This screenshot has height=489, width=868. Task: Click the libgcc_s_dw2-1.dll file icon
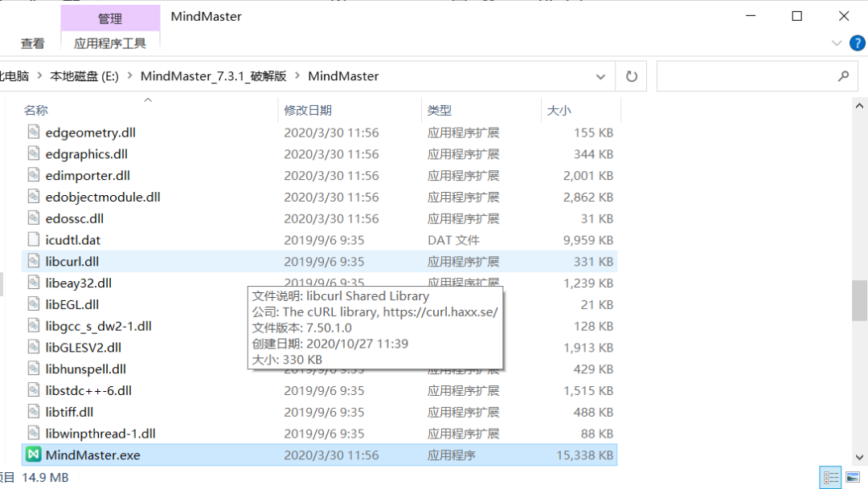pos(34,325)
